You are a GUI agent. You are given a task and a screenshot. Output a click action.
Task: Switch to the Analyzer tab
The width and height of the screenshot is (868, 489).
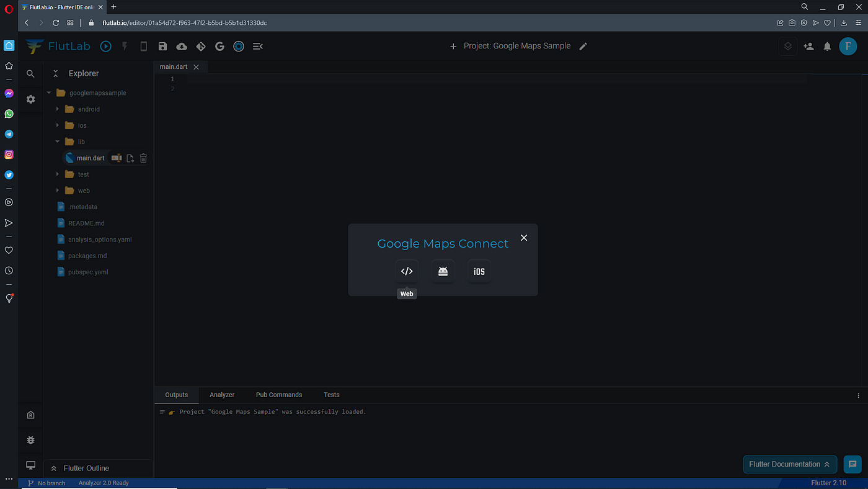click(222, 395)
